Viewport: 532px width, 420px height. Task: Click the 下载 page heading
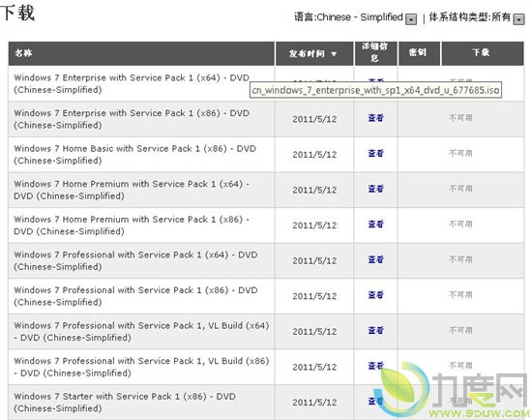(17, 13)
